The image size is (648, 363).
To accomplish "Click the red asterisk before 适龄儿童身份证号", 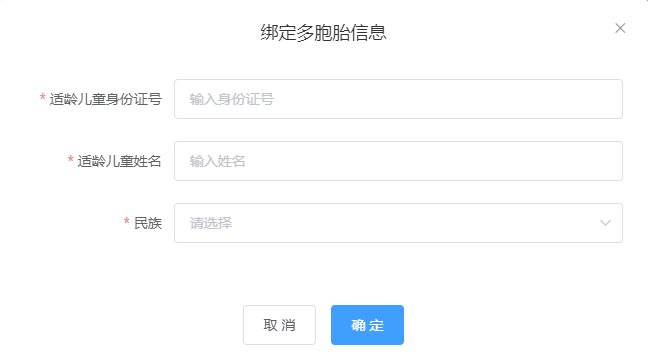I will [x=43, y=97].
